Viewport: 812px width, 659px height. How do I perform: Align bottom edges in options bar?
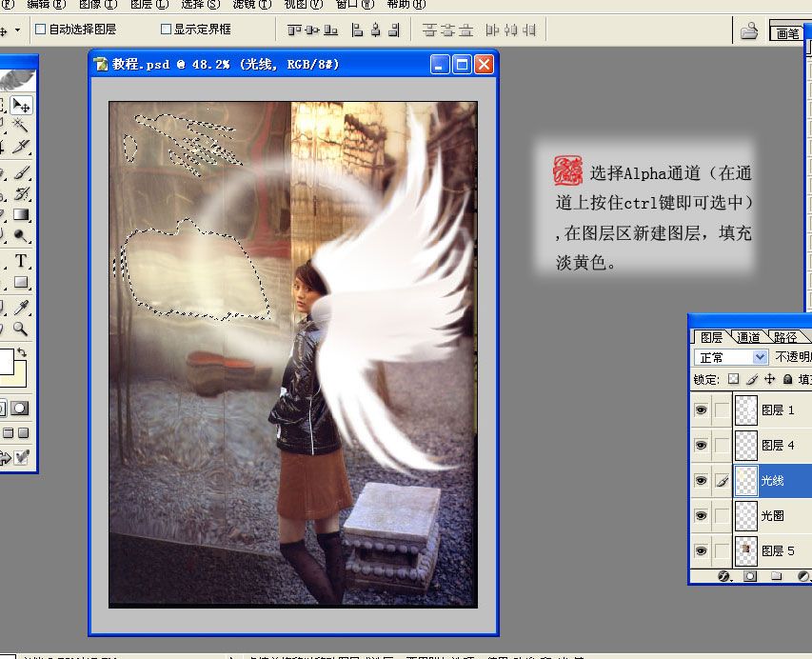(x=330, y=30)
